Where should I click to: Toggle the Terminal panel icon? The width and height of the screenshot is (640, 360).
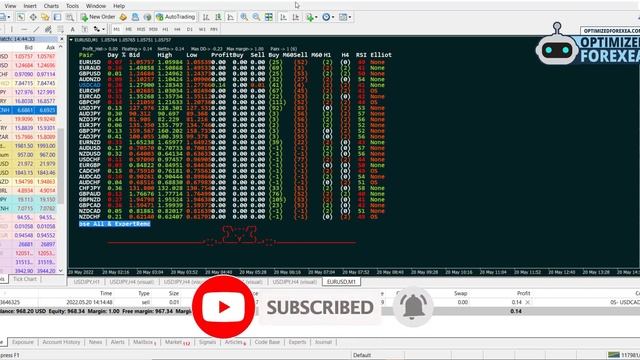[x=57, y=17]
